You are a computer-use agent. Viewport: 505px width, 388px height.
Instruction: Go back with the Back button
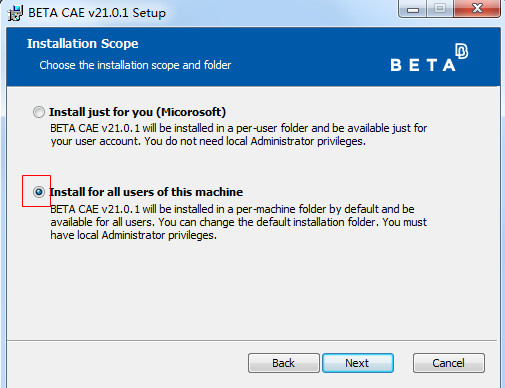tap(284, 363)
